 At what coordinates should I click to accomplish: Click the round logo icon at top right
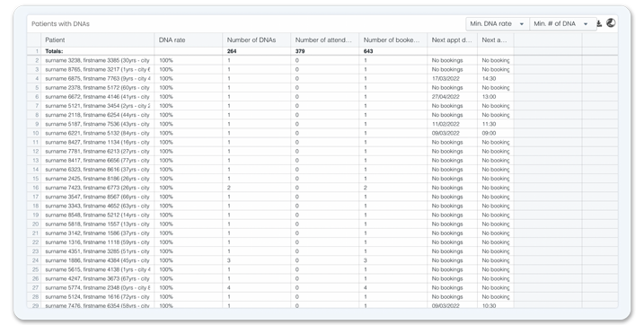(611, 23)
